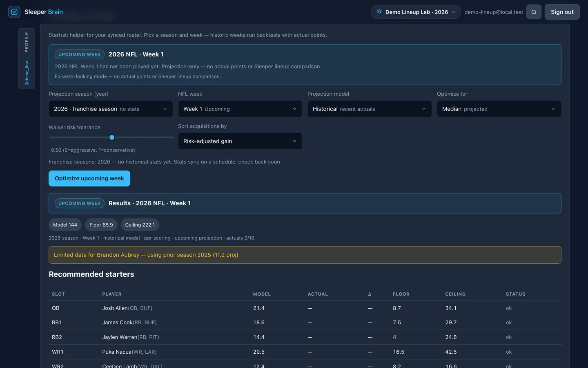Click the Model 144 chip
Viewport: 588px width, 368px height.
(x=65, y=225)
